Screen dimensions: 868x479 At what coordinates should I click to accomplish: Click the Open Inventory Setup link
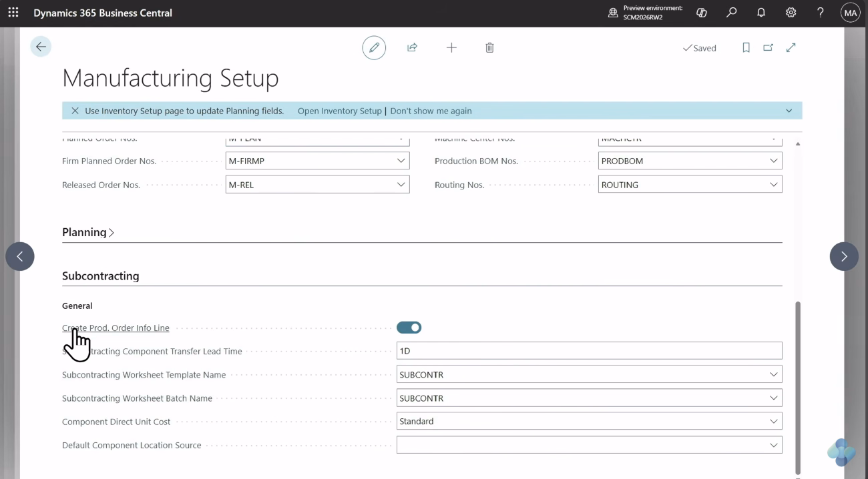click(x=339, y=111)
